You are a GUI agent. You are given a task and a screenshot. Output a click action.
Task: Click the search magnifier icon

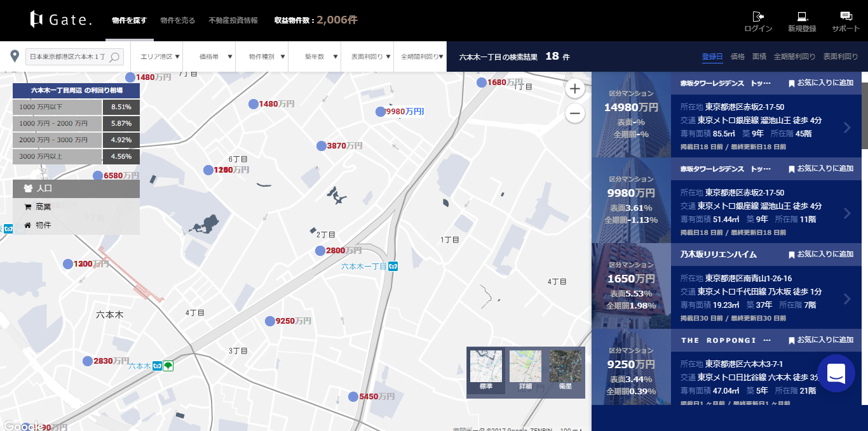point(114,57)
